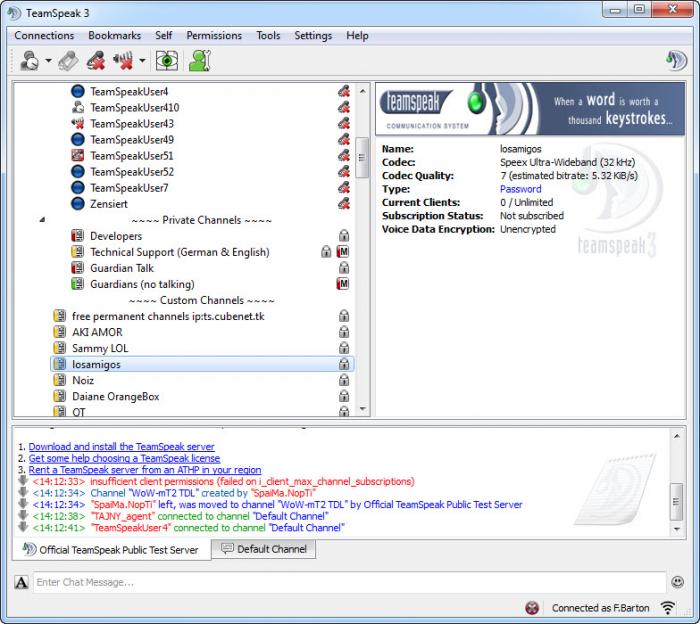The height and width of the screenshot is (624, 700).
Task: Click the padlock icon on AKI AMOR row
Action: pyautogui.click(x=344, y=332)
